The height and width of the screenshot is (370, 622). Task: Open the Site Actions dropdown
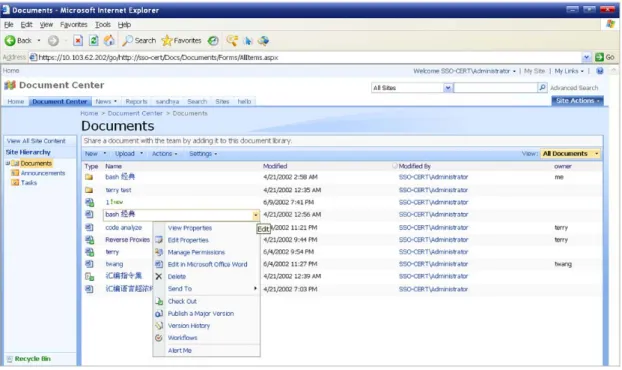click(577, 101)
